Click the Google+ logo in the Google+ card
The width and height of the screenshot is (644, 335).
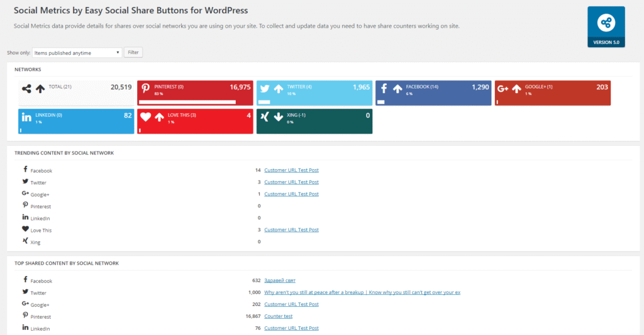click(503, 89)
